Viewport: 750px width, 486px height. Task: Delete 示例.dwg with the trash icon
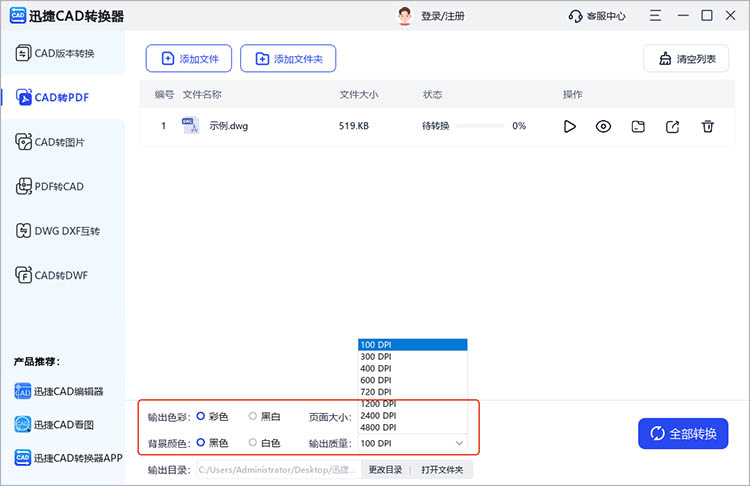(x=707, y=126)
